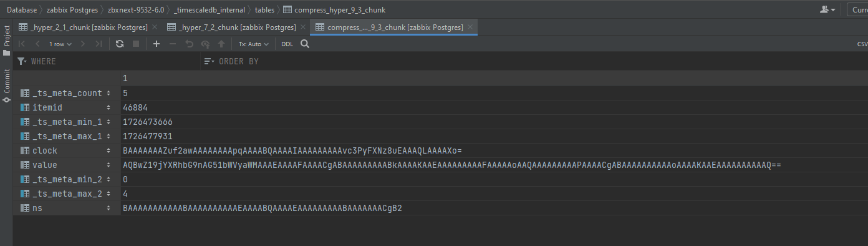
Task: Select the ns cell ending CgB2
Action: 494,208
